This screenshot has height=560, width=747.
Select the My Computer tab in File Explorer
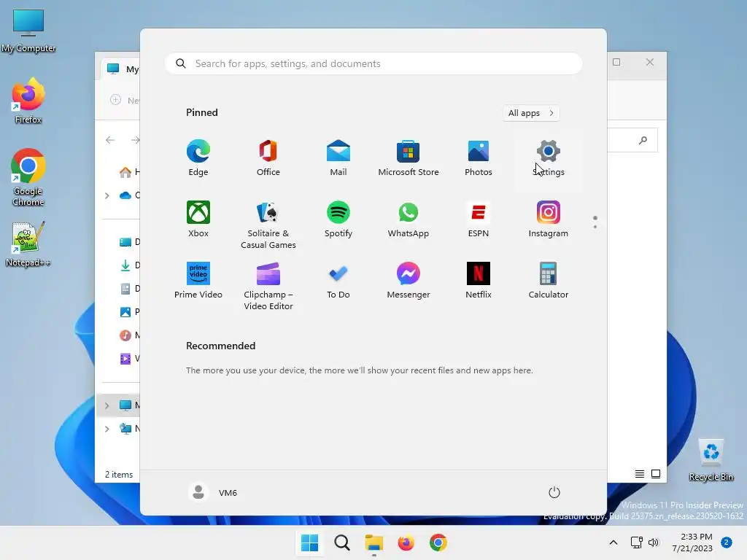pyautogui.click(x=121, y=69)
